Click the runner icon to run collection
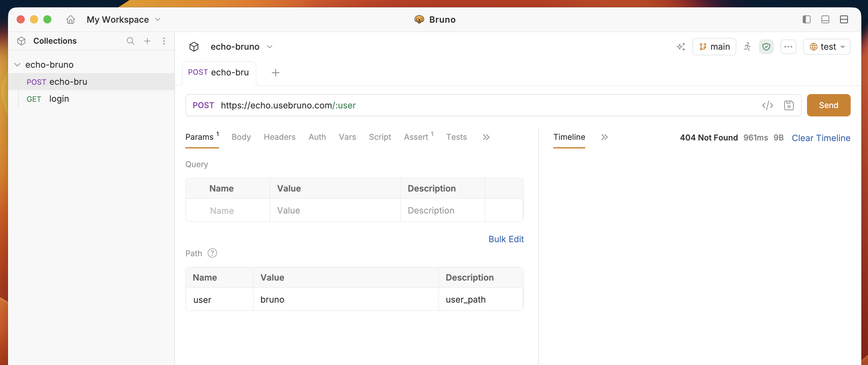The image size is (868, 365). [x=747, y=47]
